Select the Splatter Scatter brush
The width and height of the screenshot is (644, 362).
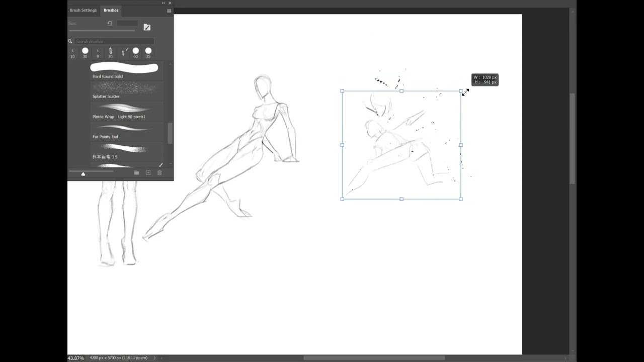[127, 90]
